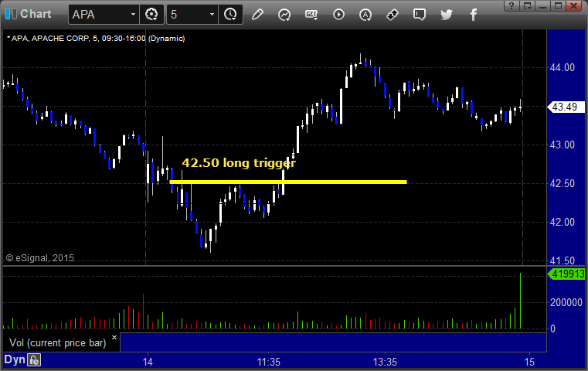Click the 200000 volume axis label
The image size is (588, 371).
[x=566, y=302]
